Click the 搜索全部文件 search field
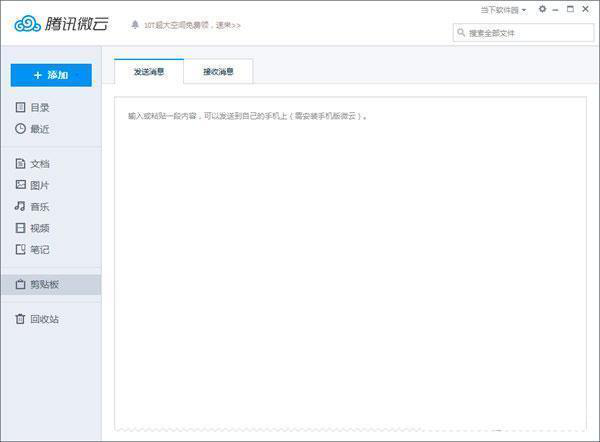Image resolution: width=600 pixels, height=442 pixels. 523,33
